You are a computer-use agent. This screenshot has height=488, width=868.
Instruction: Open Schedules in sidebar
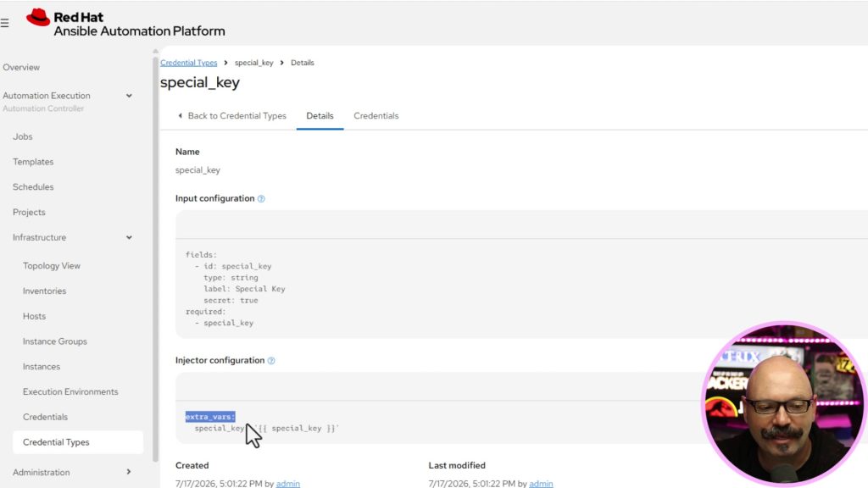(33, 187)
